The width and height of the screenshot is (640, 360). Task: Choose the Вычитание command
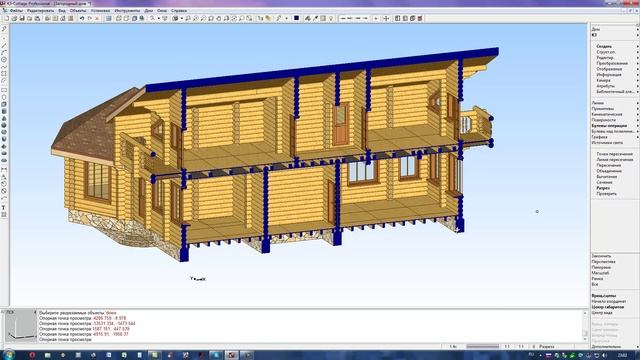point(607,177)
